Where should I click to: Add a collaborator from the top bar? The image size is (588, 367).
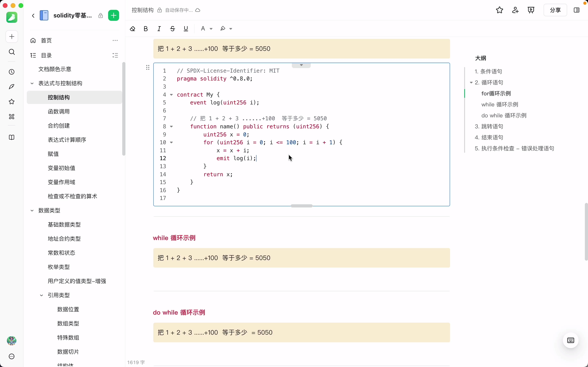tap(515, 10)
